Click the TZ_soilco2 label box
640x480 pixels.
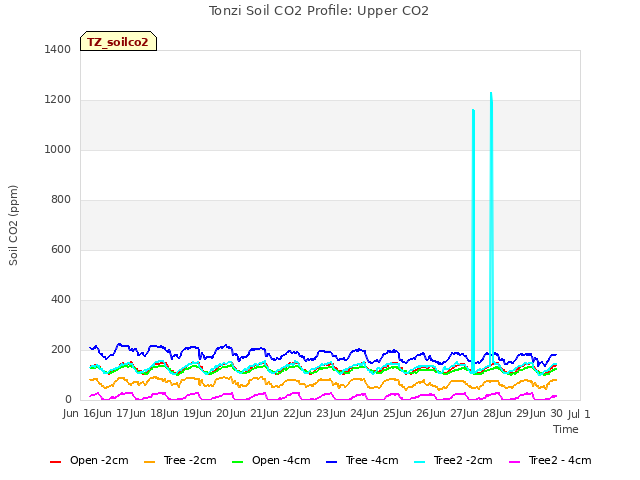coord(118,41)
